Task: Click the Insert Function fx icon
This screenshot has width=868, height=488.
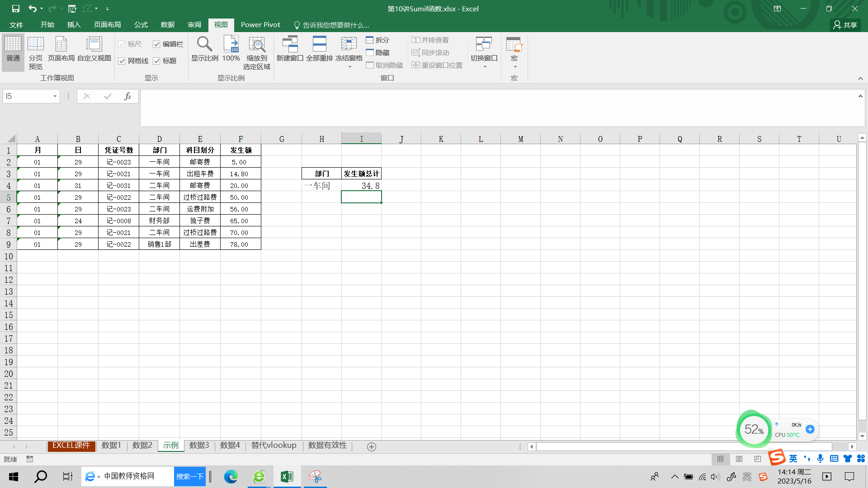Action: [x=127, y=96]
